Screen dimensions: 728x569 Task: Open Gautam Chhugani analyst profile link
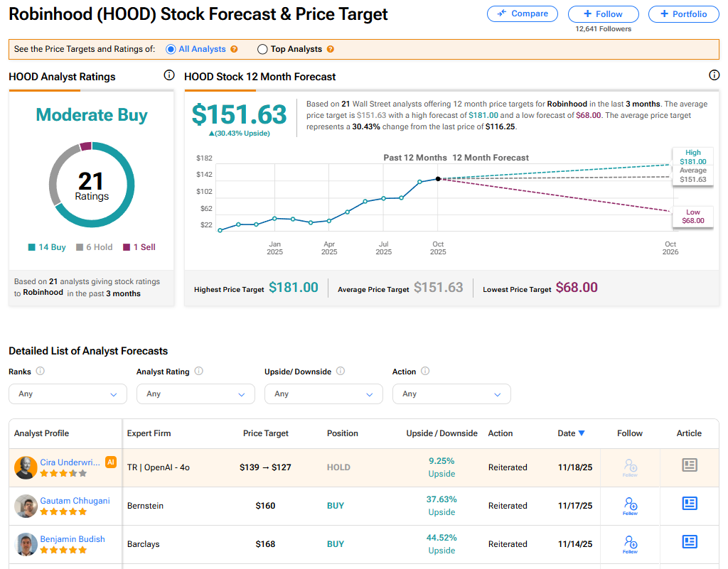click(x=75, y=501)
